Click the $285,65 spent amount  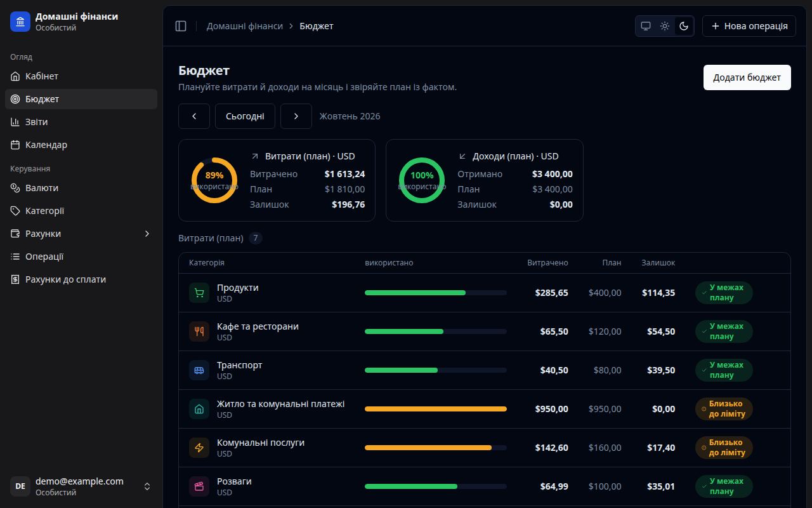(x=552, y=293)
